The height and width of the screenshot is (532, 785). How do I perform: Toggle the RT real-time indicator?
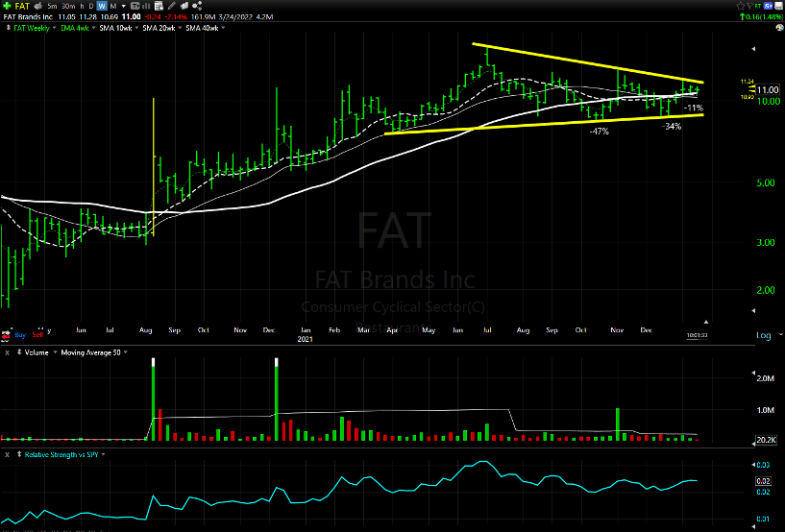pos(758,6)
